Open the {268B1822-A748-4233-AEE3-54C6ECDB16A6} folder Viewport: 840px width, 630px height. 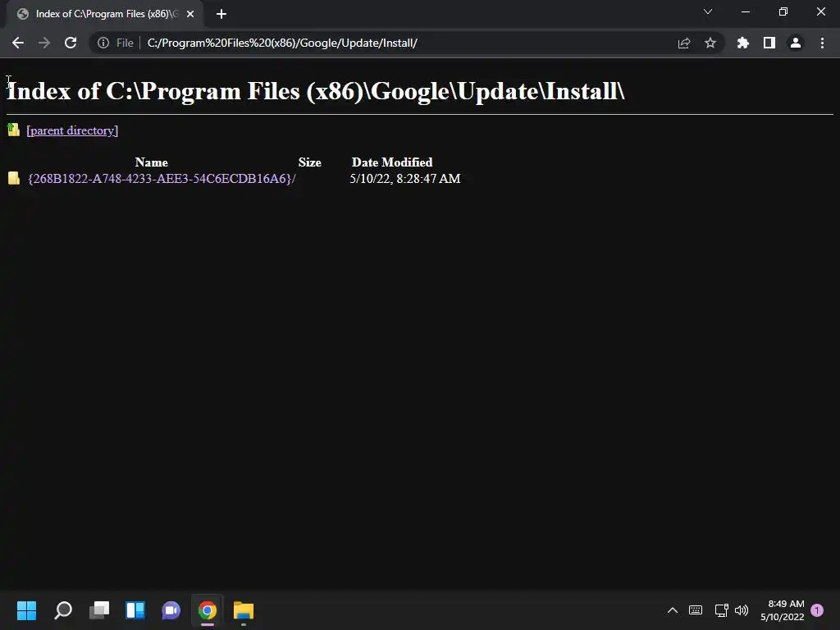point(162,178)
